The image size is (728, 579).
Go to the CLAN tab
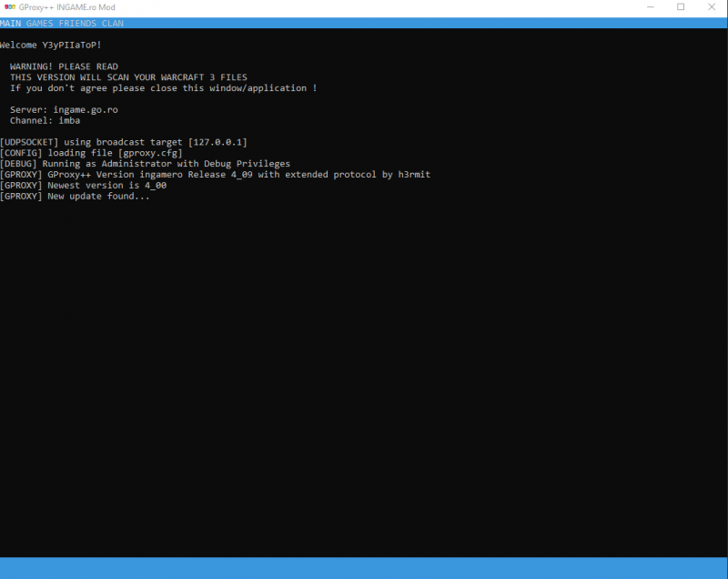click(113, 23)
